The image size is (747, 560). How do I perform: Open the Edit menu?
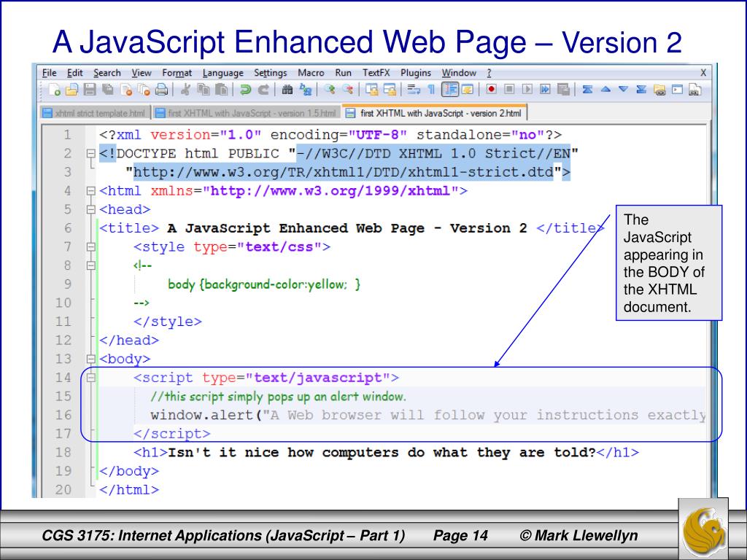[x=75, y=73]
